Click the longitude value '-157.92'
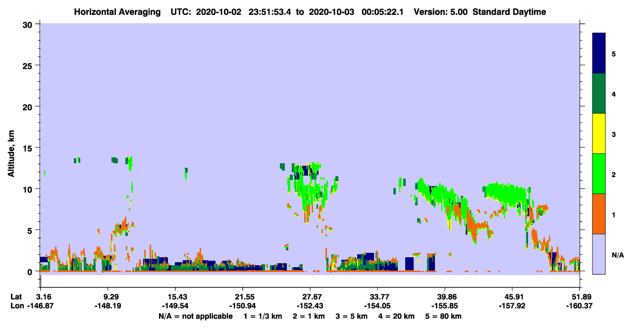Viewport: 644px width, 330px height. tap(512, 306)
